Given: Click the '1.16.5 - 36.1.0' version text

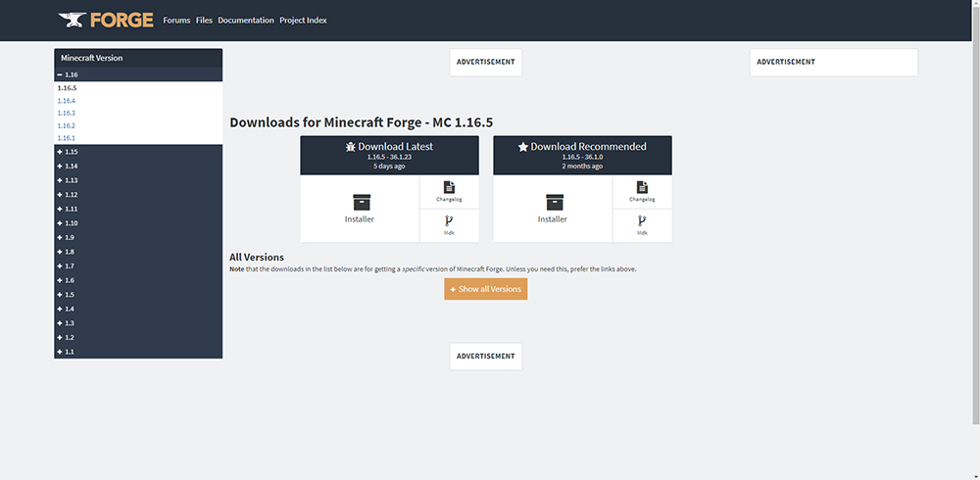Looking at the screenshot, I should 582,157.
